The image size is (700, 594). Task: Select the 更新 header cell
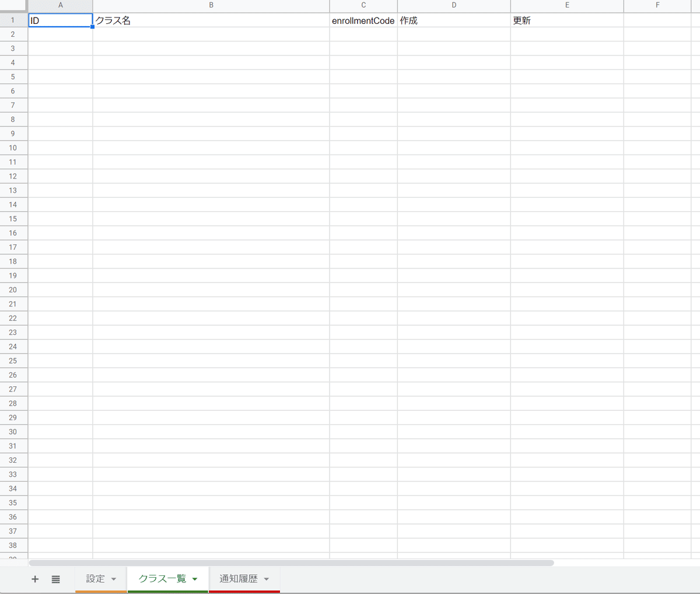tap(567, 20)
